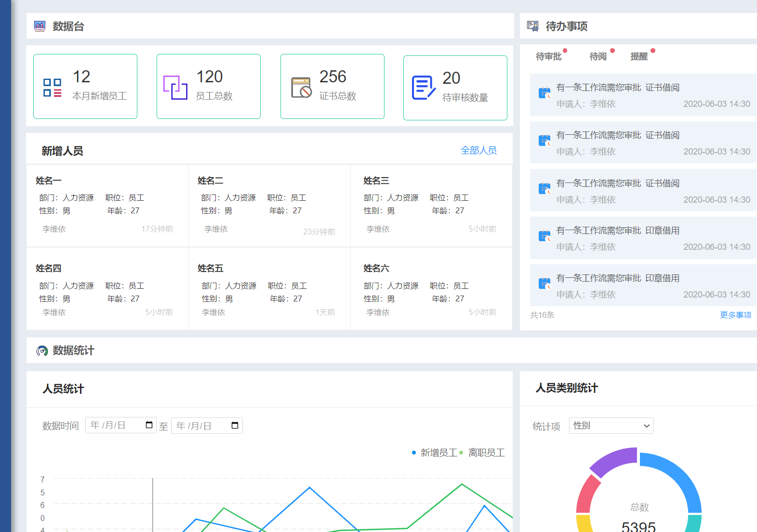This screenshot has height=532, width=757.
Task: Select the 姓名三 employee card
Action: click(x=431, y=206)
